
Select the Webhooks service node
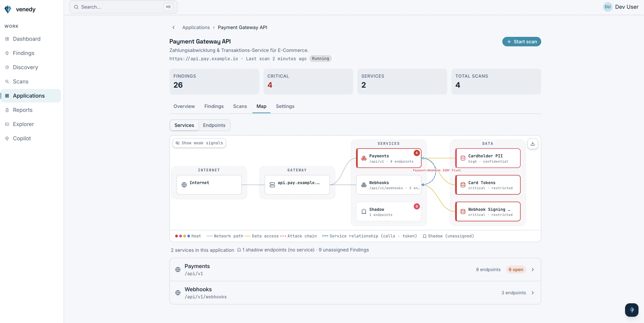point(389,185)
